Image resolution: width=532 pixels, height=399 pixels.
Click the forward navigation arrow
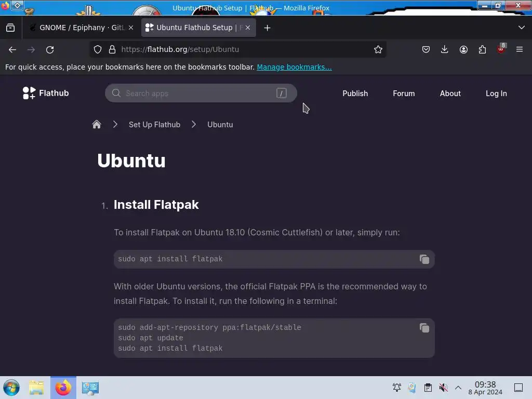(x=31, y=49)
